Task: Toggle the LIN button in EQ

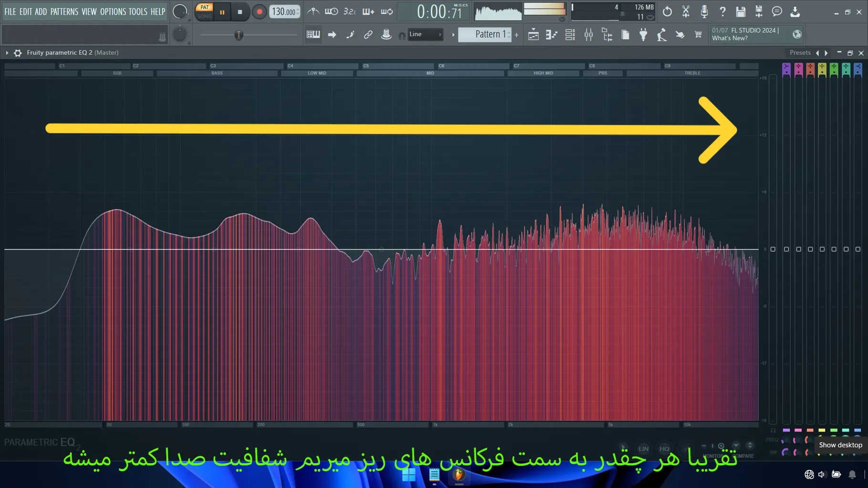Action: click(x=643, y=448)
